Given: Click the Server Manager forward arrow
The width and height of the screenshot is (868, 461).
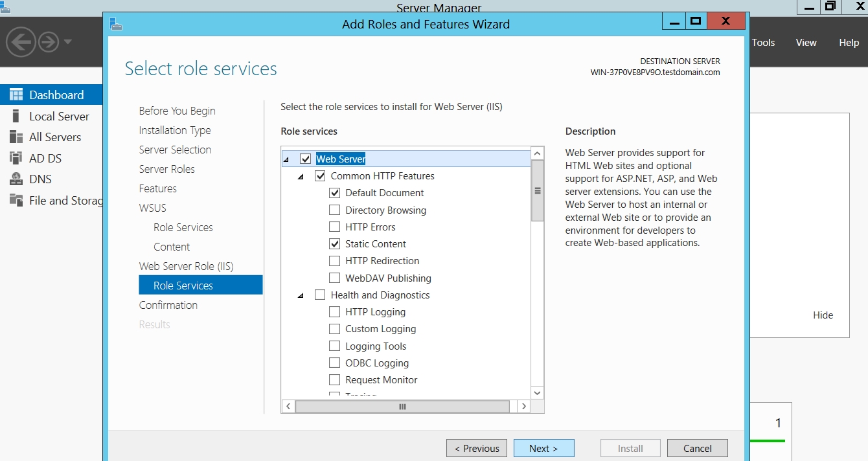Looking at the screenshot, I should click(49, 43).
